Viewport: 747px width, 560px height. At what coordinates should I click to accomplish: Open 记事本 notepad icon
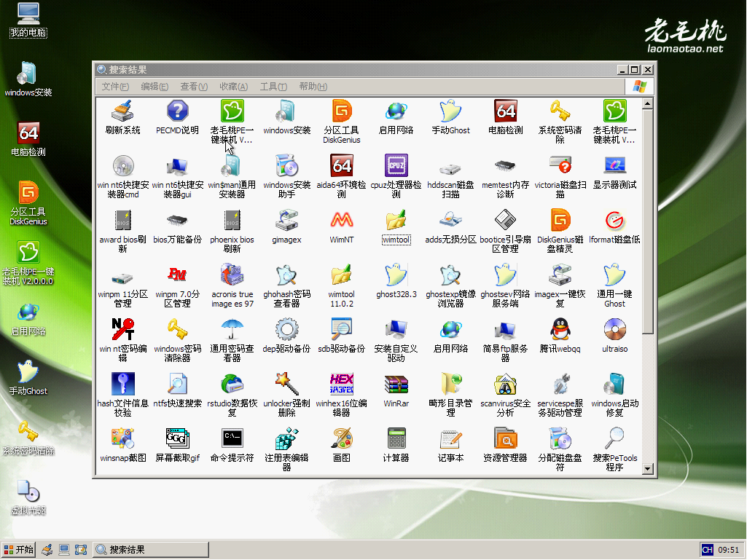coord(450,438)
